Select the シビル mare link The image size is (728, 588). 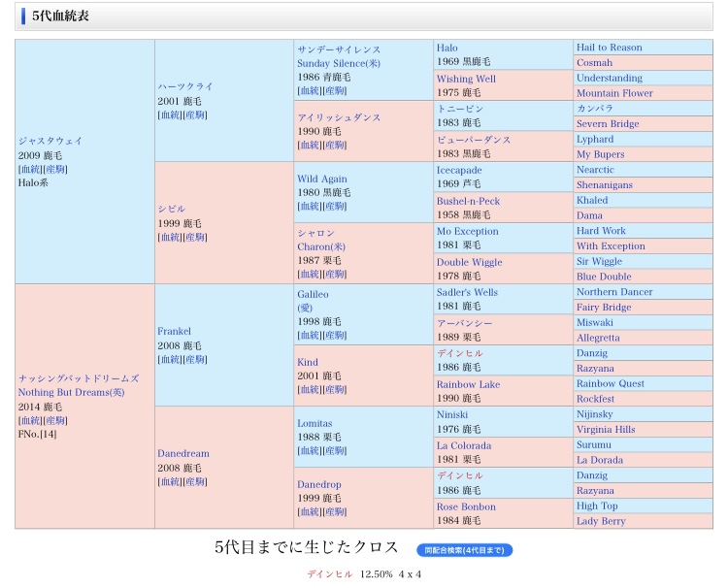171,209
